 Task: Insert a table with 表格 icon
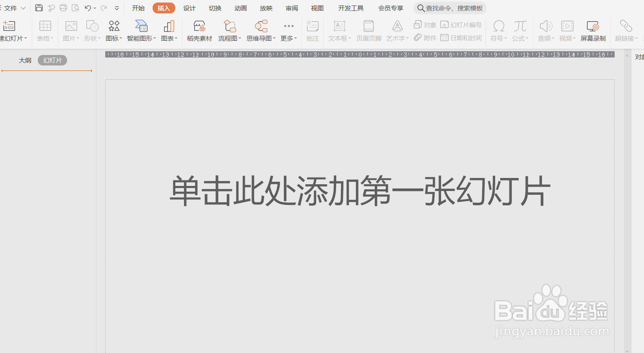tap(45, 31)
